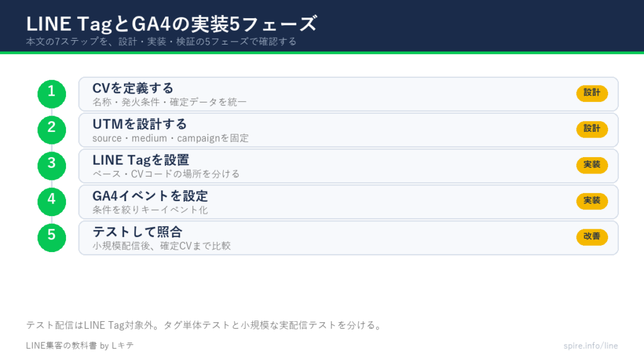
Task: Click the 改善 badge on the テストして照合 row
Action: pos(592,237)
